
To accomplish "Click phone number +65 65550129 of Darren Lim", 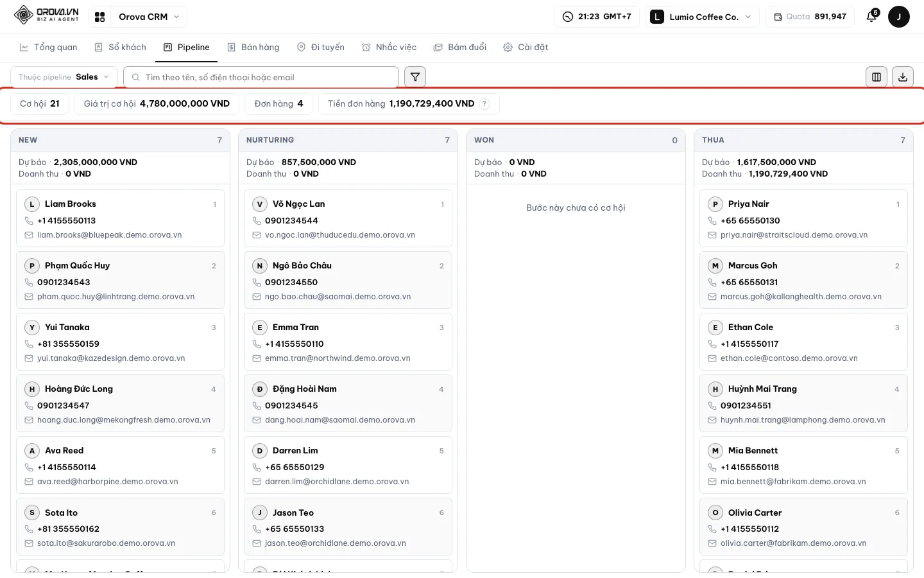I will click(295, 468).
